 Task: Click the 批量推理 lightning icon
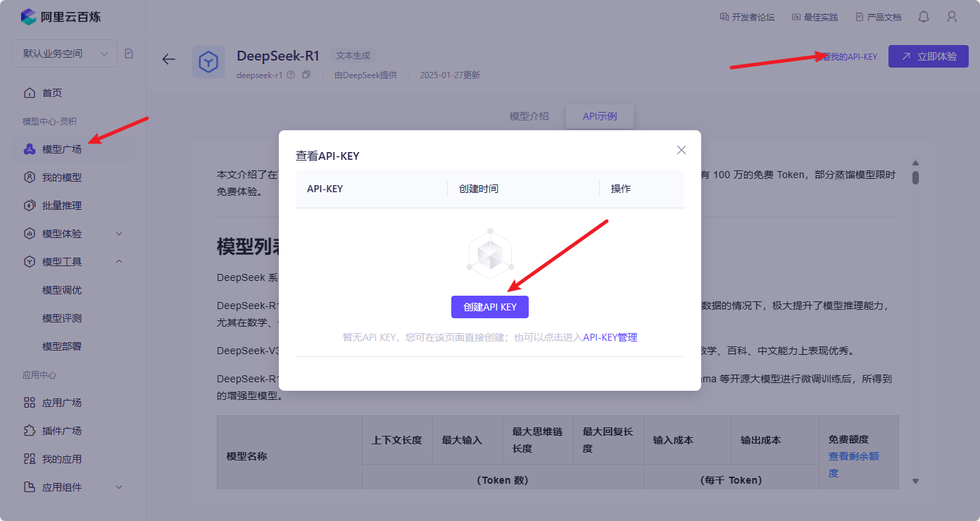pos(30,206)
